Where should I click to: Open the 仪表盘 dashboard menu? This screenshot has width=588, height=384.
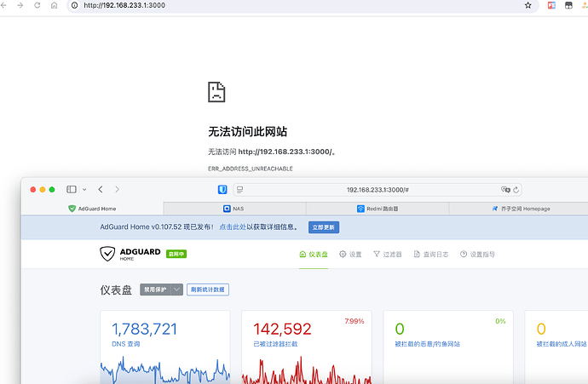(314, 255)
